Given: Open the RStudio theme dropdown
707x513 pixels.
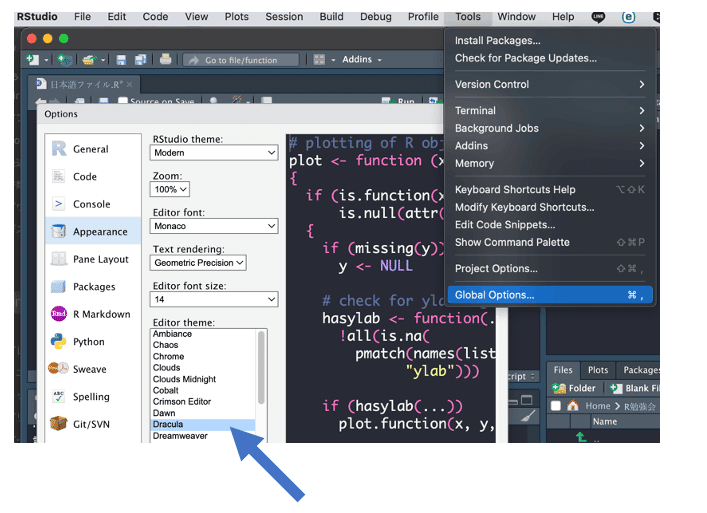Looking at the screenshot, I should (x=214, y=153).
